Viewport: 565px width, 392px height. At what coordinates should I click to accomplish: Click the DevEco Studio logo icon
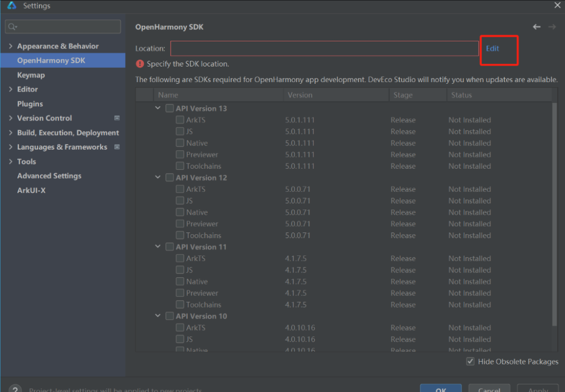point(12,5)
